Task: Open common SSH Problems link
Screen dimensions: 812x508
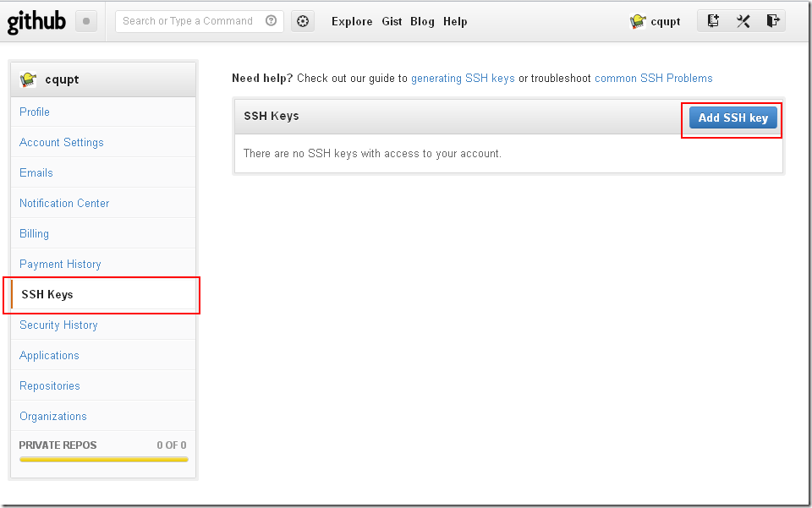Action: [654, 78]
